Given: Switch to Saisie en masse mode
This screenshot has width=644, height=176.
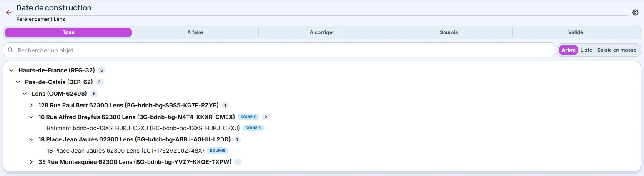Looking at the screenshot, I should [x=617, y=50].
